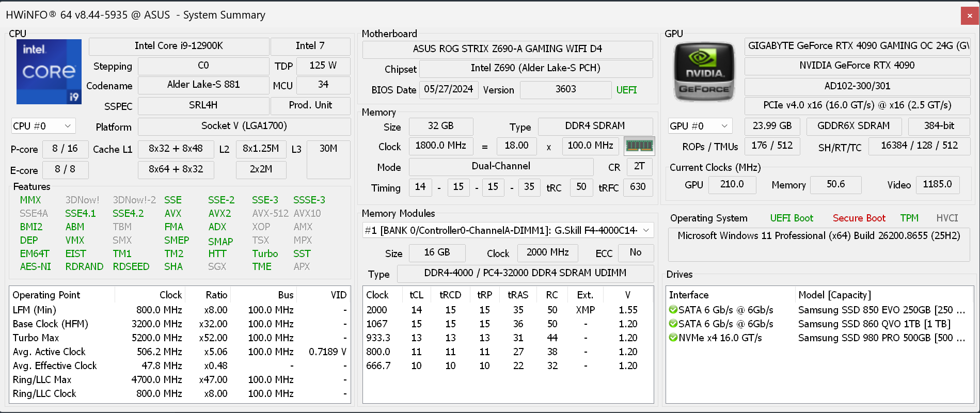Click the Memory Size value "32 GB"
The width and height of the screenshot is (980, 413).
[441, 126]
